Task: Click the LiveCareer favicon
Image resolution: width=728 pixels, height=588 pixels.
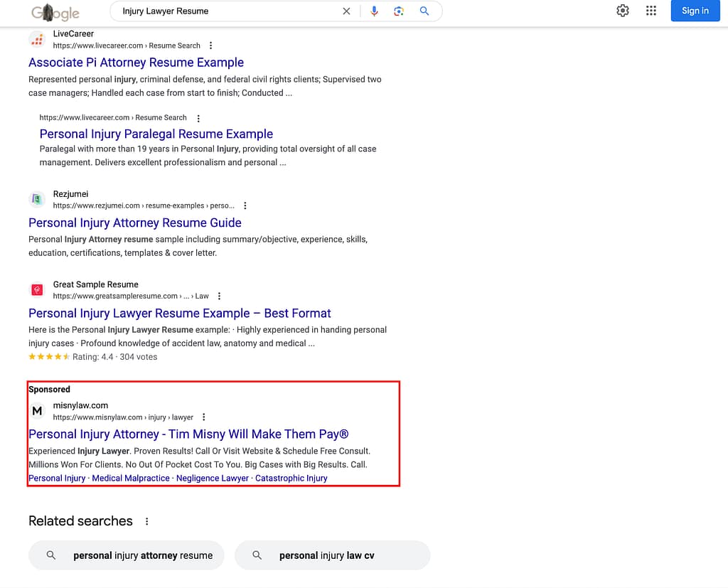Action: point(37,40)
